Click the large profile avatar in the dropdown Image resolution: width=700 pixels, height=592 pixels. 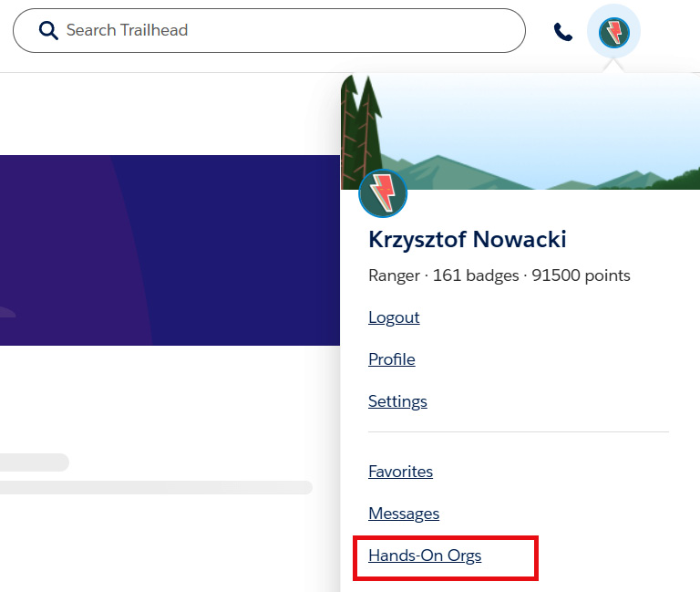pyautogui.click(x=383, y=193)
